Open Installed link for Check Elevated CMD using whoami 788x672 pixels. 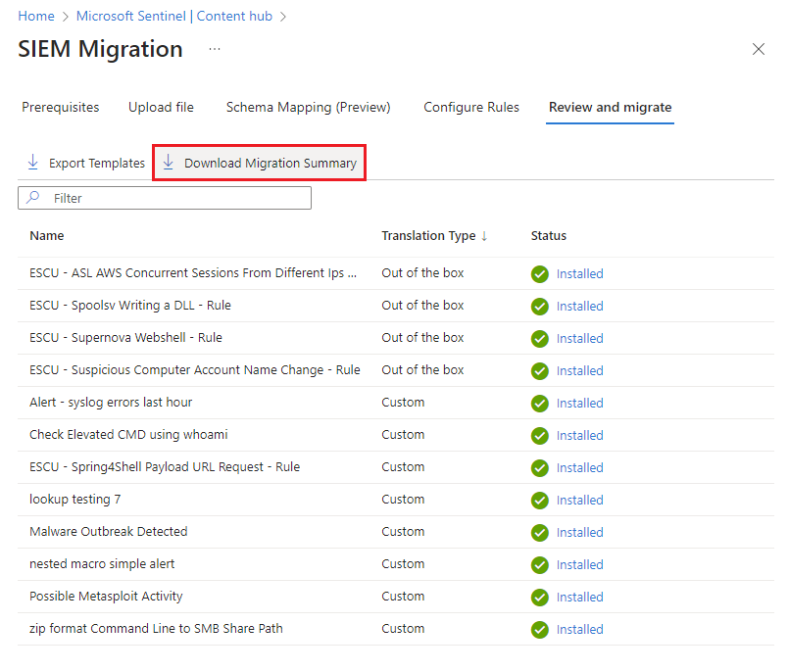579,436
